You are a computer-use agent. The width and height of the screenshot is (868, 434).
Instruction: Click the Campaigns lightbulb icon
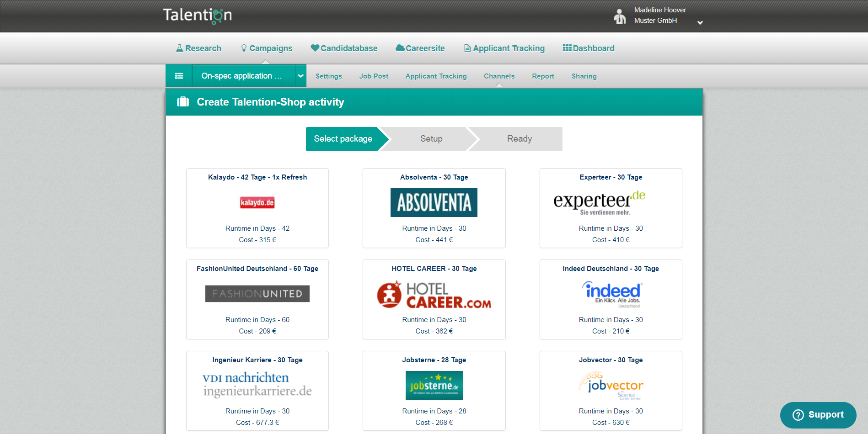tap(244, 48)
